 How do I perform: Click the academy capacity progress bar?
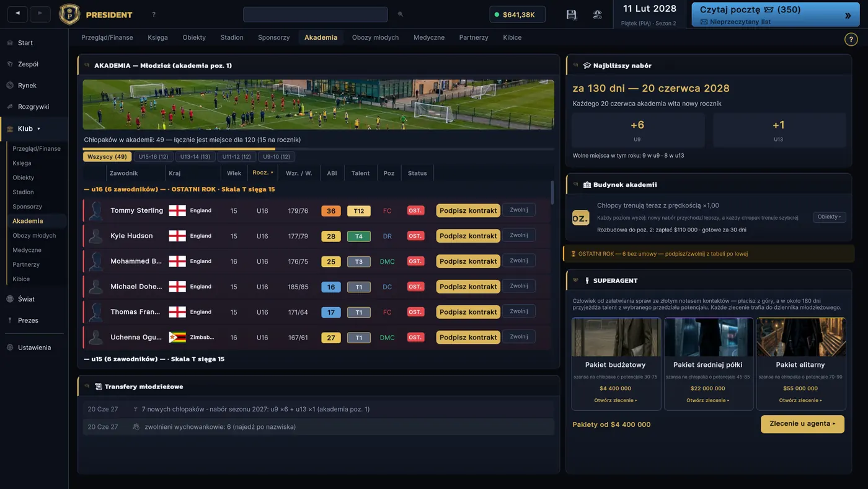coord(317,149)
